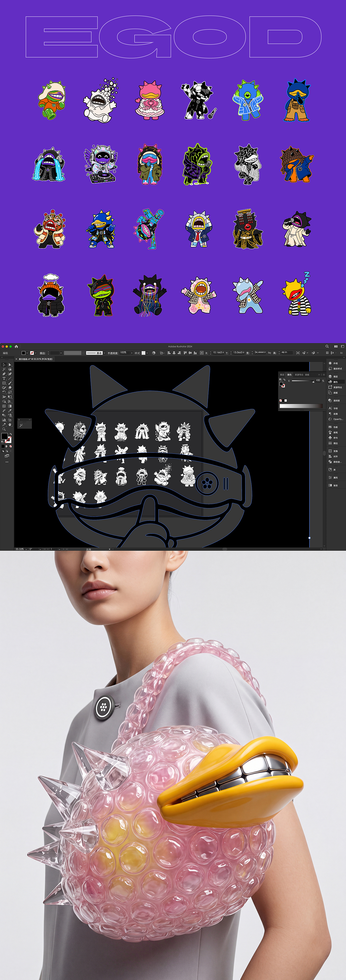Viewport: 346px width, 980px height.
Task: Click the black fill swatch in toolbar
Action: [x=5, y=436]
